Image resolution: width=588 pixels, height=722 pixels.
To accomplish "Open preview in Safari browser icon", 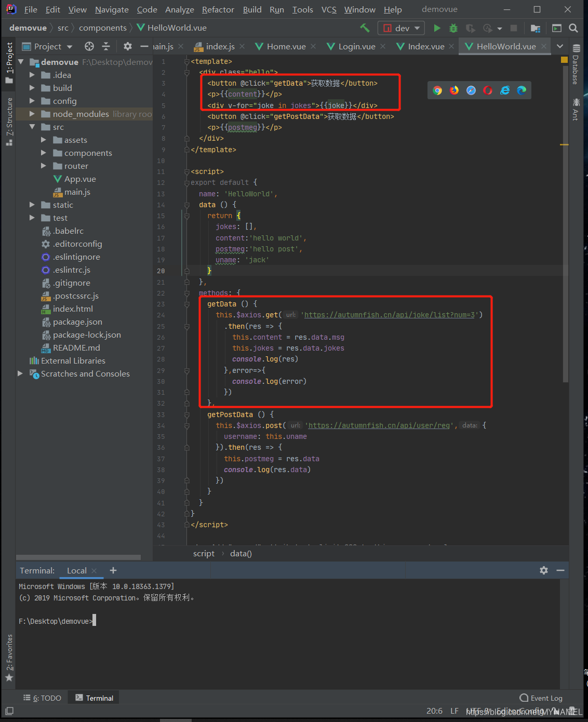I will coord(471,90).
